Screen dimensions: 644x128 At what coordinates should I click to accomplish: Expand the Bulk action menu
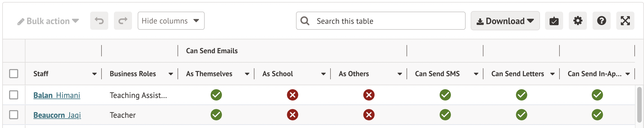point(48,21)
